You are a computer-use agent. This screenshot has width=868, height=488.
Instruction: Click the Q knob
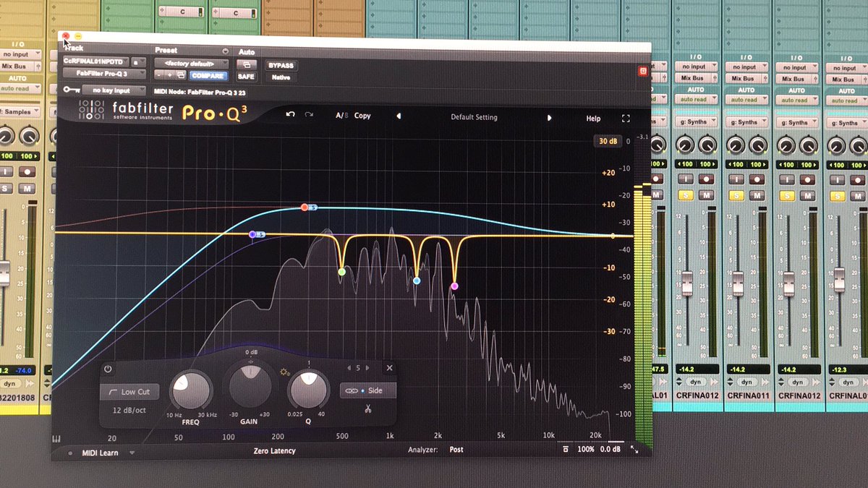(x=309, y=390)
